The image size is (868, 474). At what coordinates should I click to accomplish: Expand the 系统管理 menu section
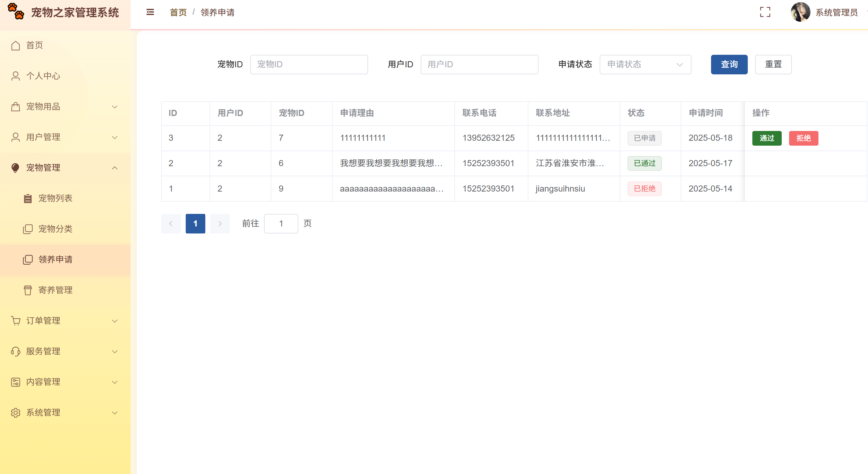pos(43,412)
